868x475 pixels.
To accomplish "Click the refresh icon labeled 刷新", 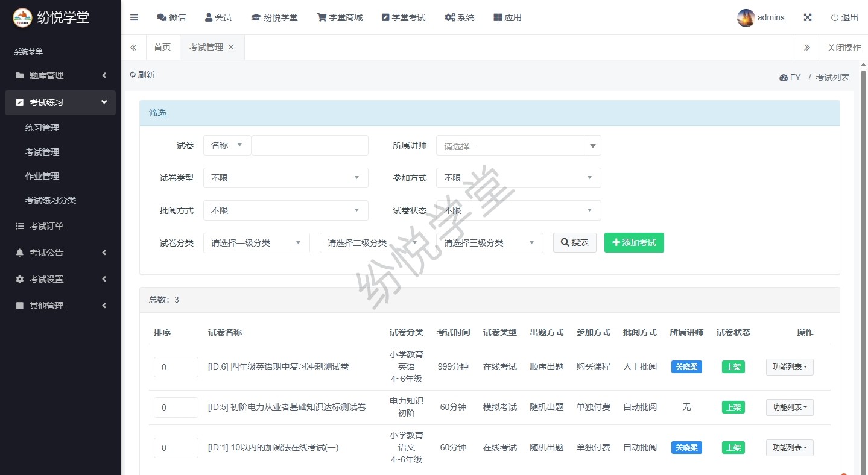I will 133,75.
